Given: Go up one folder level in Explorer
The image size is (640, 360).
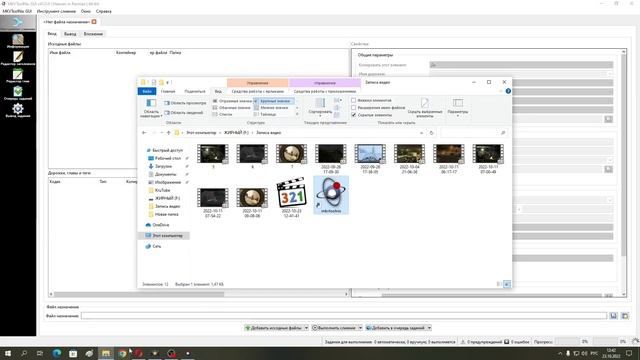Looking at the screenshot, I should (x=168, y=133).
